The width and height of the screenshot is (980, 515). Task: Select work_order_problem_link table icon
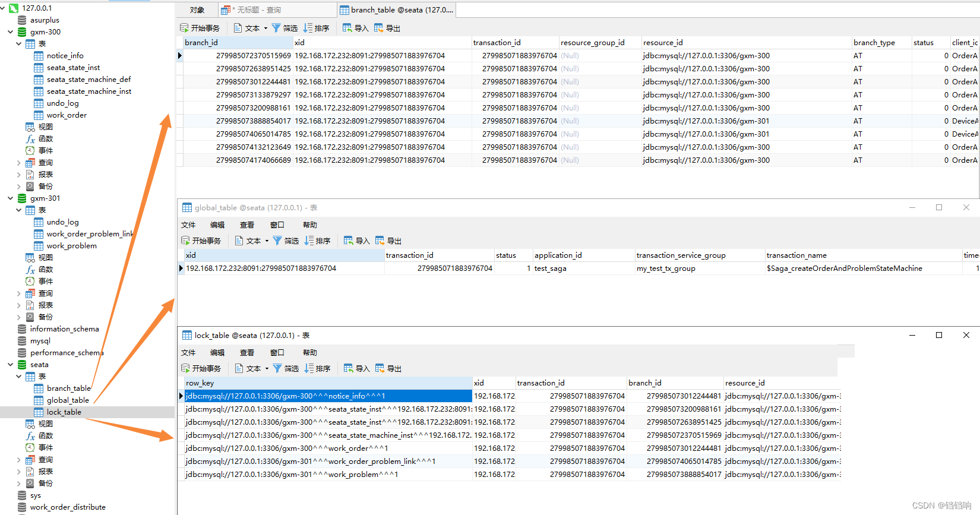(39, 234)
